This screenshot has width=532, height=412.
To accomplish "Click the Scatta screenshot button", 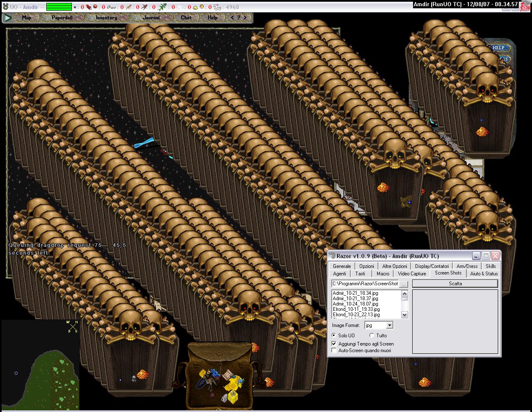I will 455,284.
